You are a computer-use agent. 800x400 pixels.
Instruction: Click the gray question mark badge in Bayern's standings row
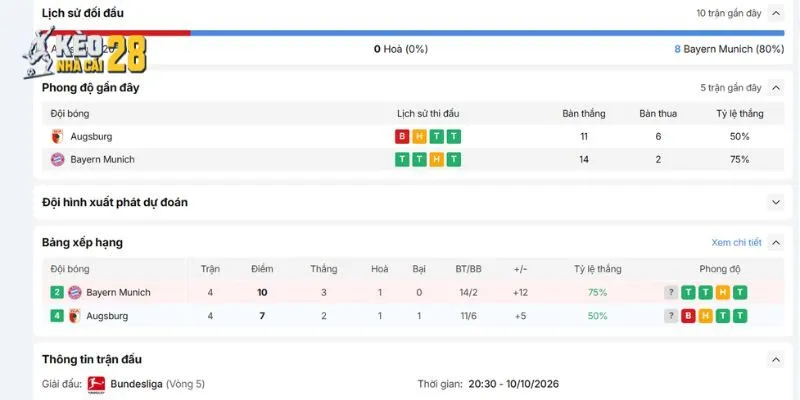pyautogui.click(x=671, y=292)
